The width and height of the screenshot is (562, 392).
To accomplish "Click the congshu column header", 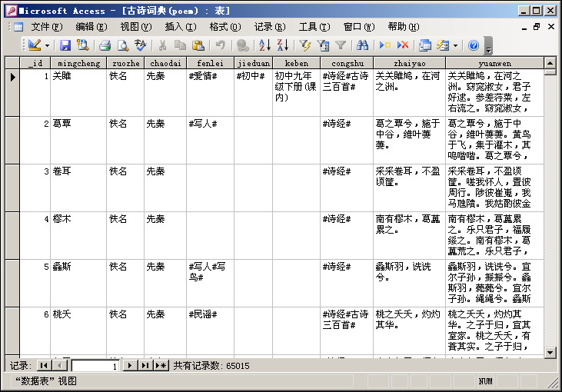I will point(347,64).
